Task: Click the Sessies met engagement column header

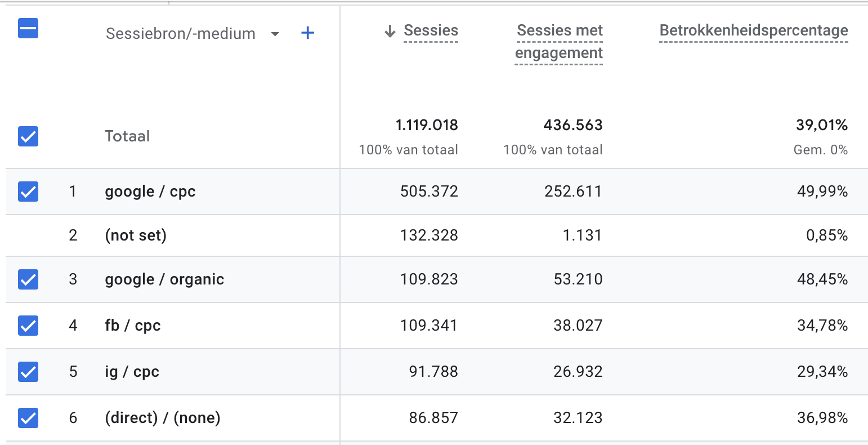Action: coord(559,42)
